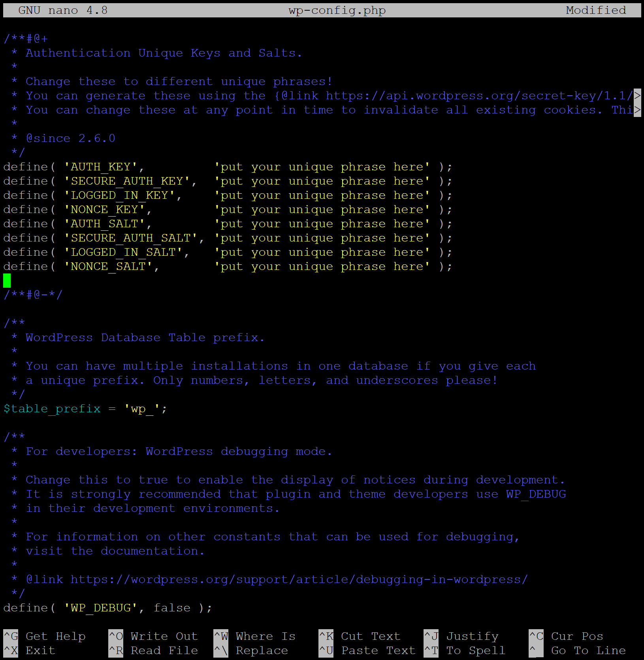This screenshot has width=644, height=660.
Task: Click the NONCE_SALT define line's phrase
Action: [x=322, y=266]
